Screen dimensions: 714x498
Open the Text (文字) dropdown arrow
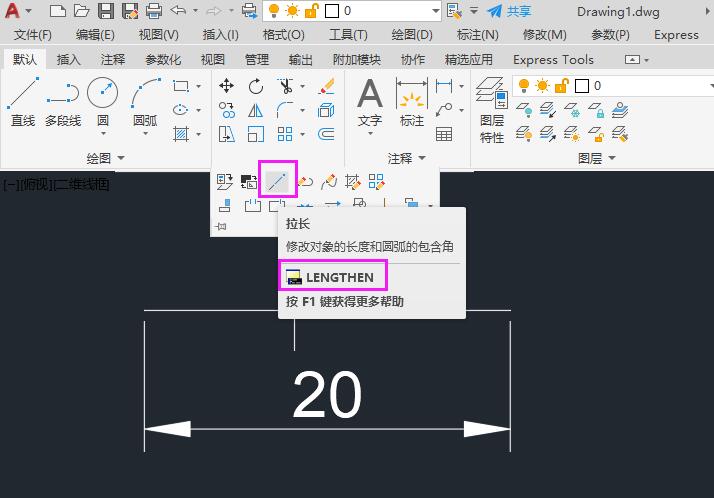370,133
